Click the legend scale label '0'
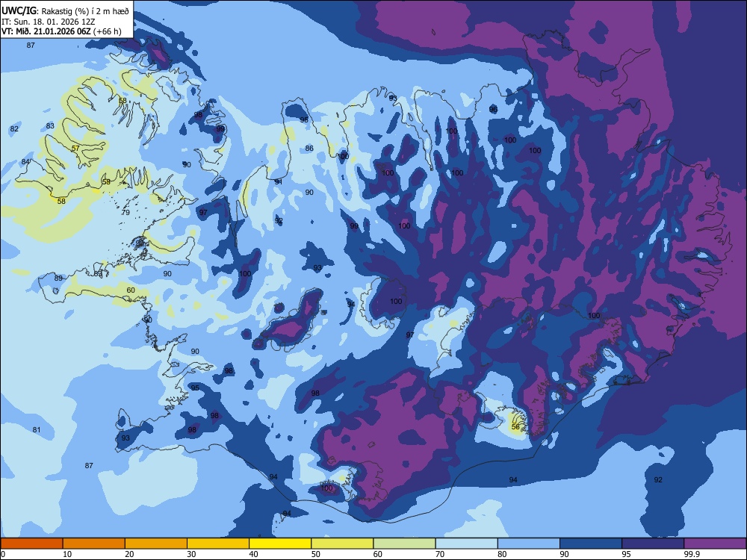Image resolution: width=747 pixels, height=560 pixels. pyautogui.click(x=3, y=554)
